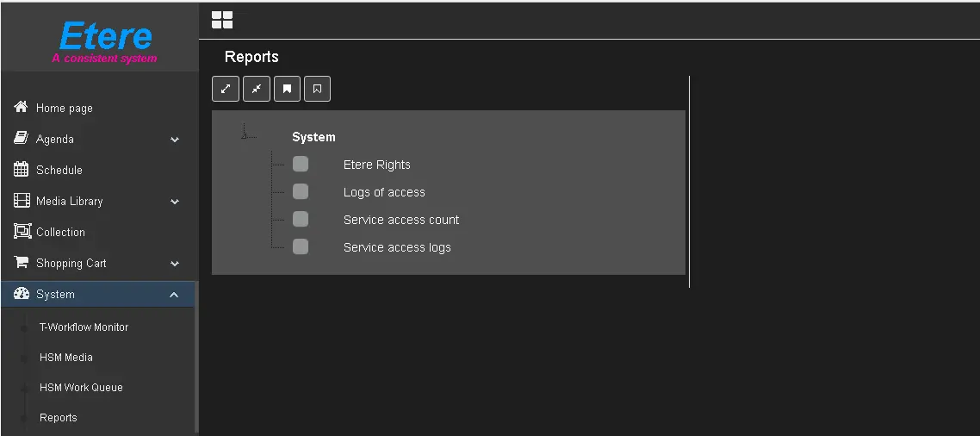Screen dimensions: 980x436
Task: Select the System tree root node
Action: pyautogui.click(x=313, y=137)
